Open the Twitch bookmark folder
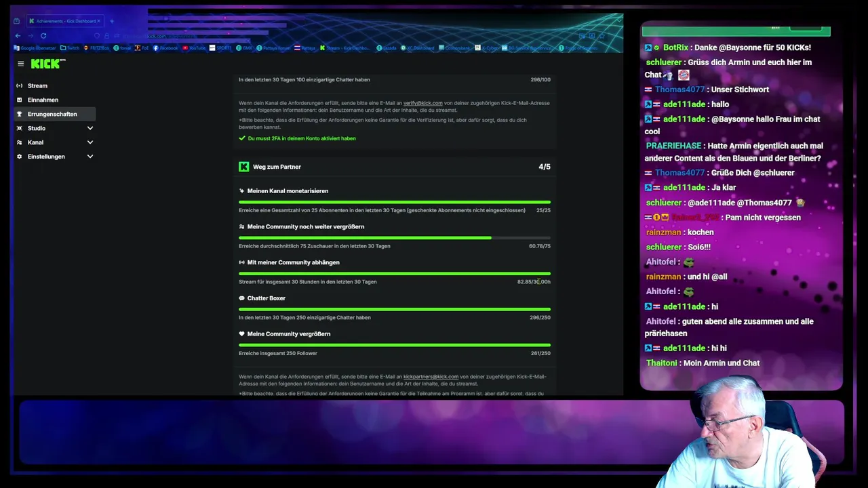Screen dimensions: 868x488 [70, 48]
